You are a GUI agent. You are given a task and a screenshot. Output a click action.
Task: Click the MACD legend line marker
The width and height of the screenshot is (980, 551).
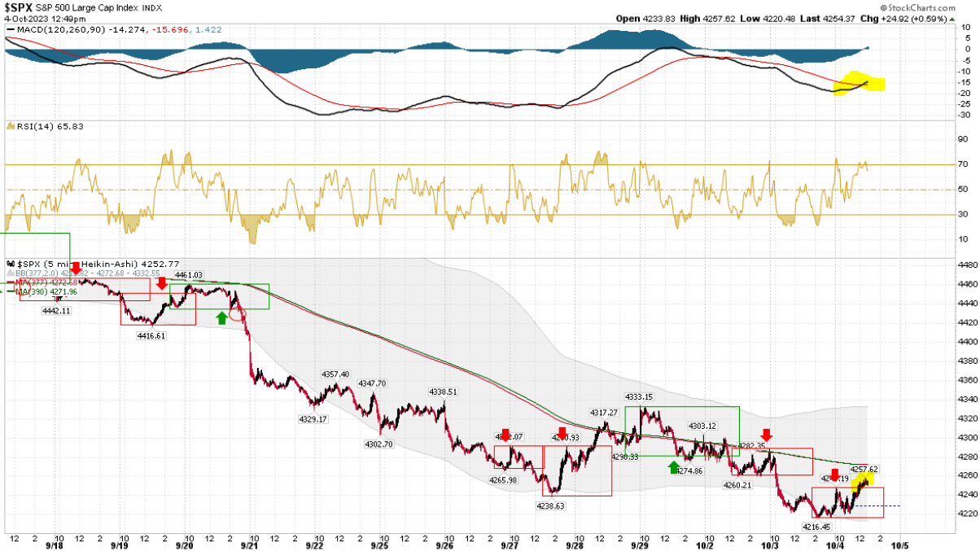(x=11, y=29)
